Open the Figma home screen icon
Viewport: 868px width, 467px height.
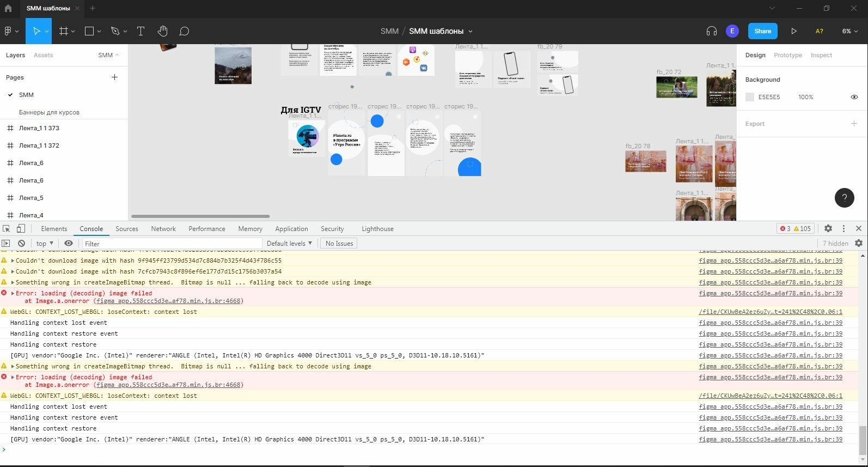coord(8,8)
